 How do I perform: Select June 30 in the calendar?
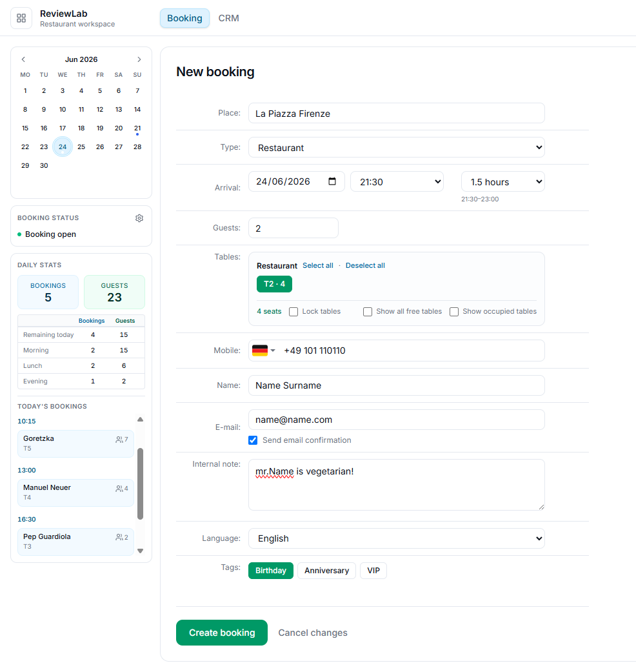coord(44,165)
